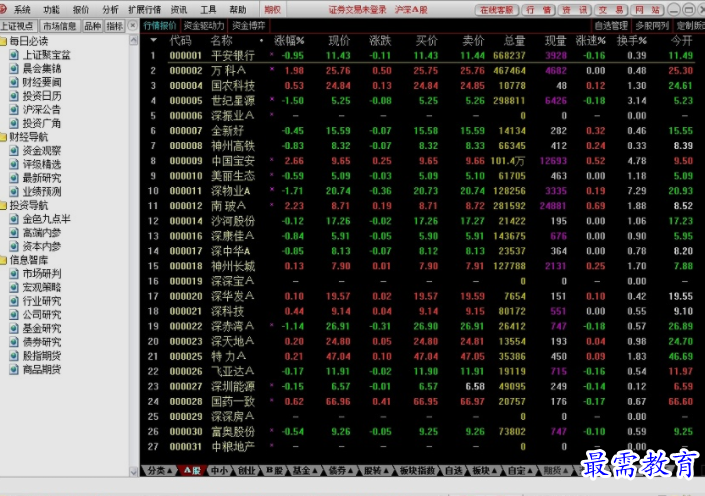This screenshot has width=705, height=496.
Task: Switch to the 指标 sidebar tab
Action: pyautogui.click(x=115, y=26)
